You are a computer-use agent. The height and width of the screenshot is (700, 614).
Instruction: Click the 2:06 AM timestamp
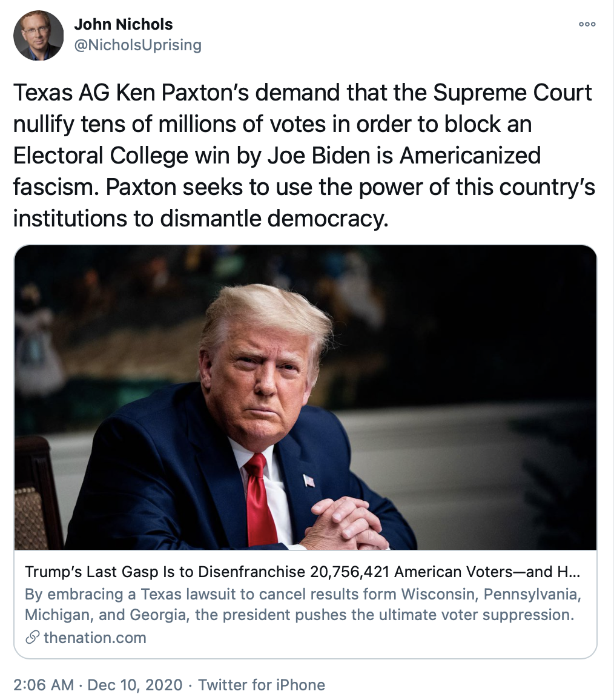point(43,685)
